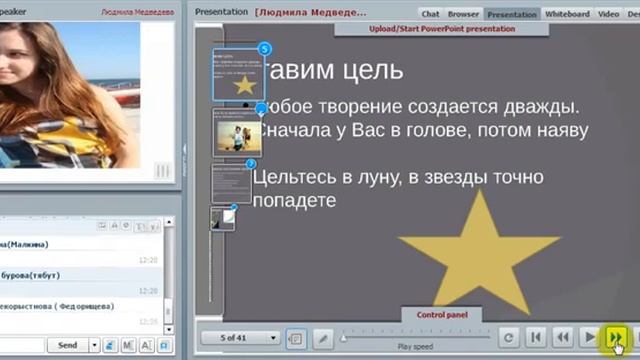Open the '5 of 41' slide selector dropdown

[x=240, y=338]
